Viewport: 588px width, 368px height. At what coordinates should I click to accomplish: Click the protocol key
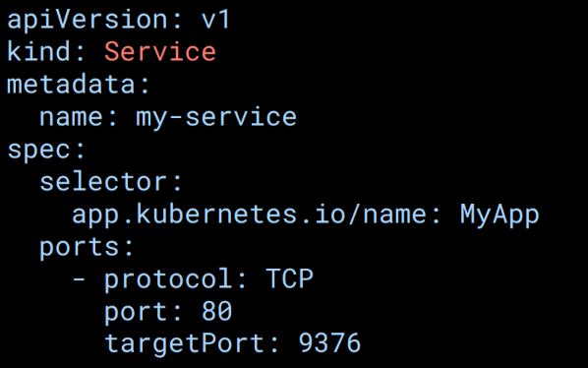[x=168, y=280]
